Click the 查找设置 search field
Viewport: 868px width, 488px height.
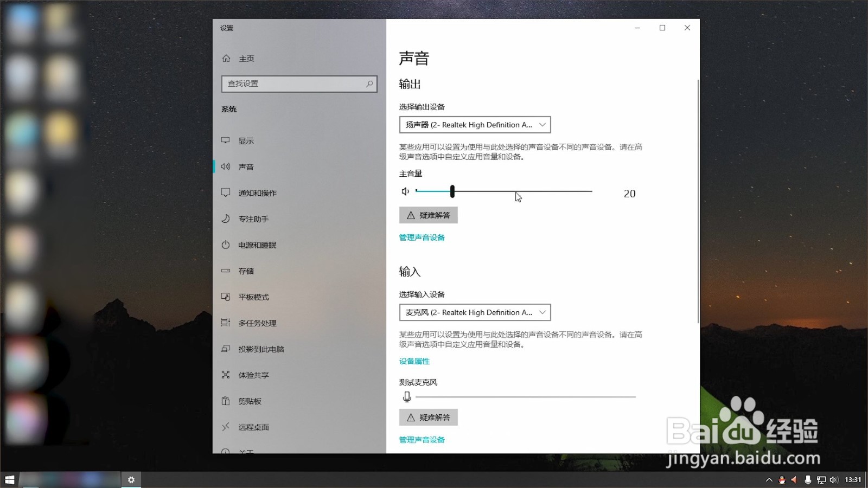pos(299,84)
